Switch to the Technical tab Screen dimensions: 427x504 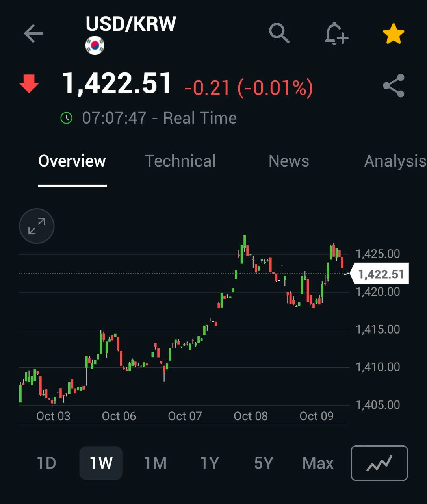pos(180,161)
